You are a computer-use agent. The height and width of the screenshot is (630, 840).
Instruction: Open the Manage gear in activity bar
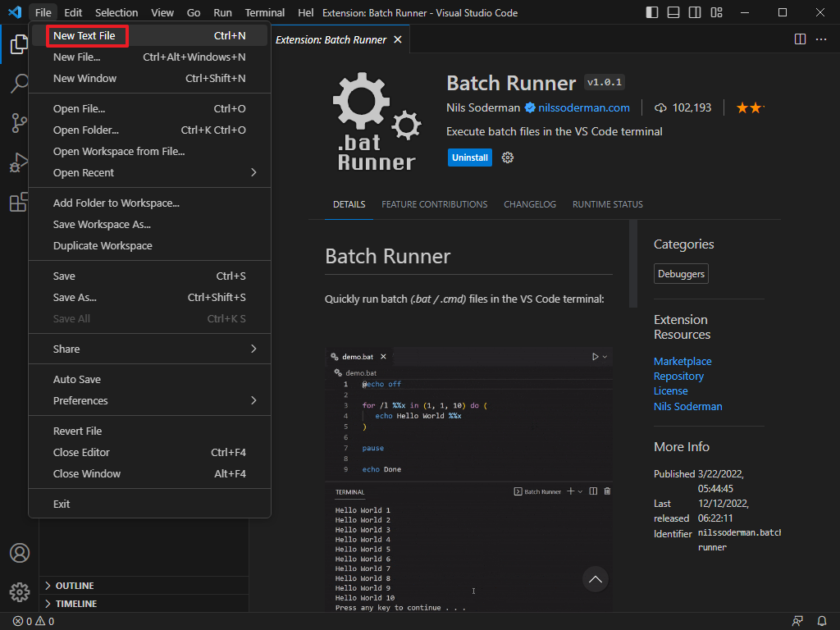pyautogui.click(x=20, y=592)
